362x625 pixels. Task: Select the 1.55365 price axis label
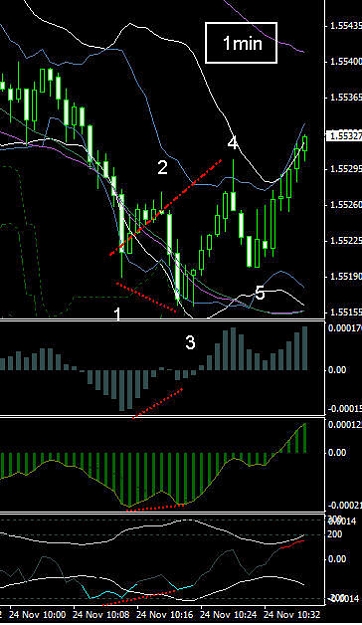[x=346, y=98]
